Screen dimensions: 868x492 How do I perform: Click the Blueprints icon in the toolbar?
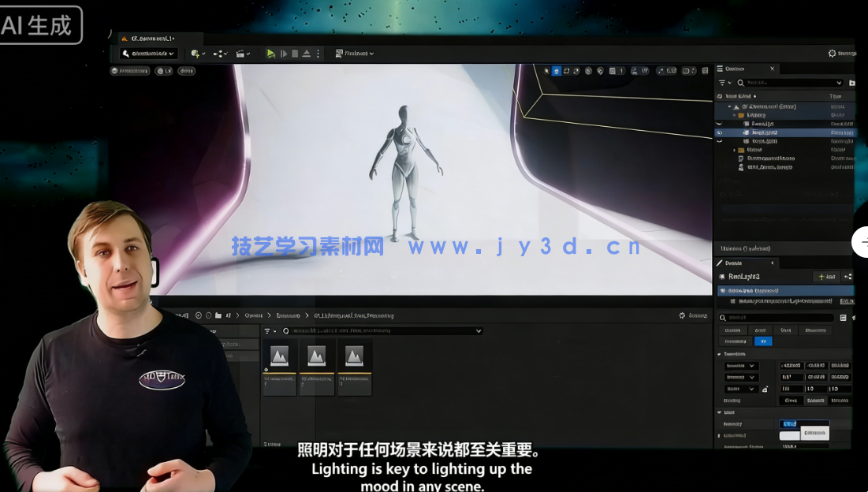click(x=218, y=53)
